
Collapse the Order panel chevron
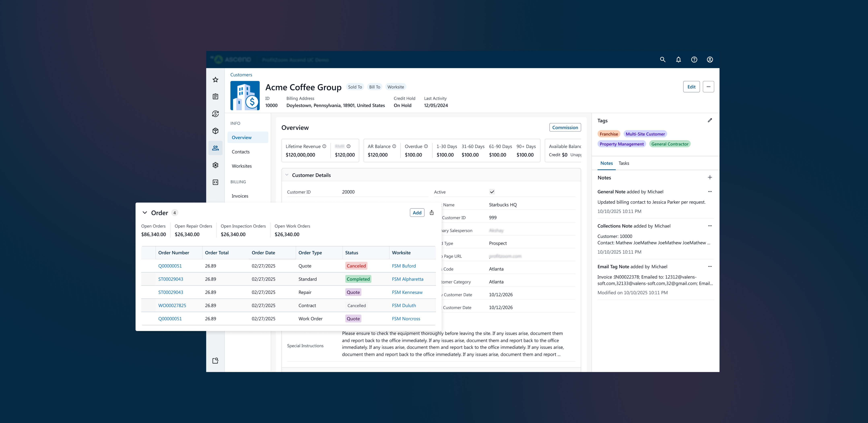(145, 213)
